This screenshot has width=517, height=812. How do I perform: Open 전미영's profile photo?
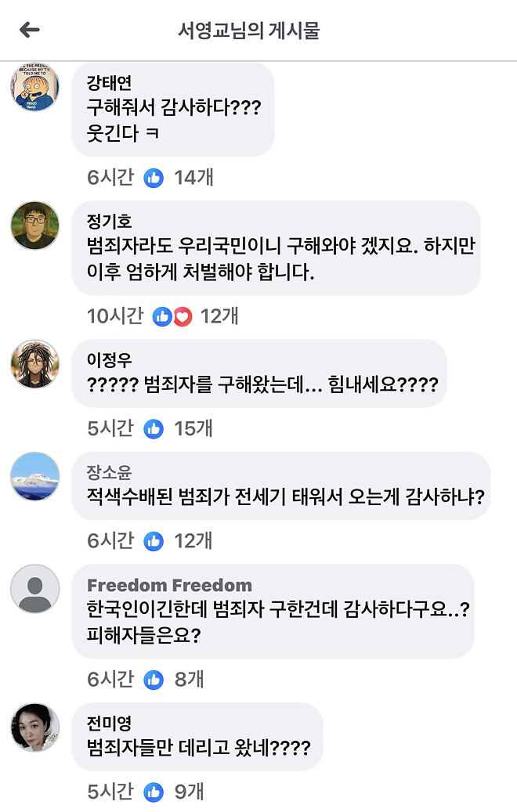(x=34, y=728)
